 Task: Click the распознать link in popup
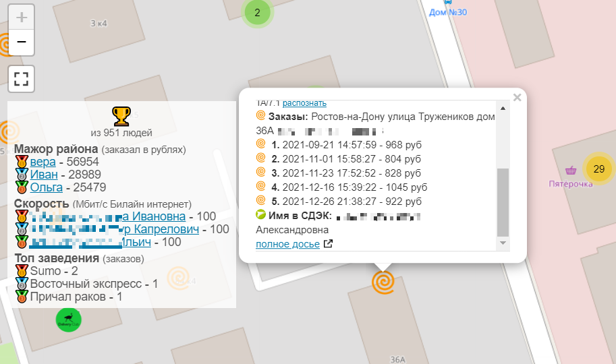tap(304, 103)
